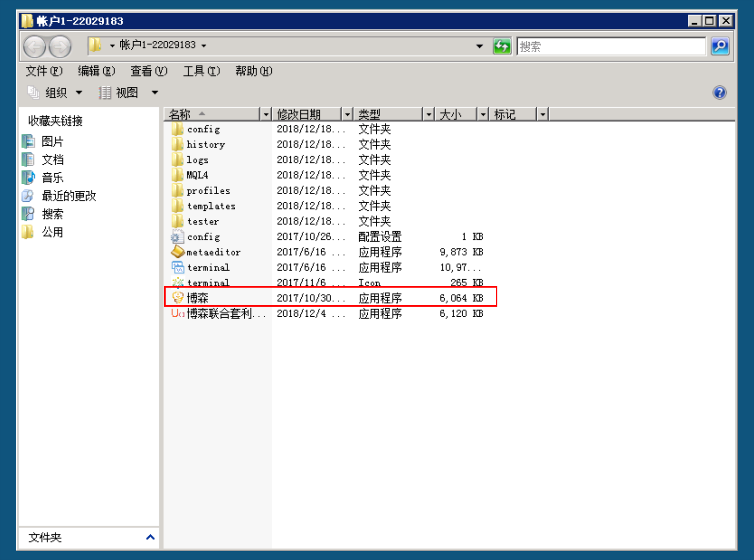Select the MQL4 folder icon
This screenshot has height=560, width=754.
[177, 175]
